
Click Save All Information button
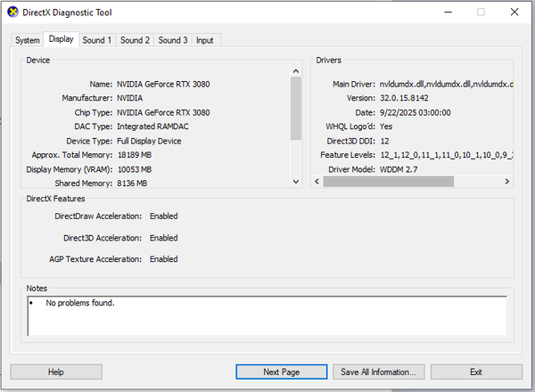377,372
